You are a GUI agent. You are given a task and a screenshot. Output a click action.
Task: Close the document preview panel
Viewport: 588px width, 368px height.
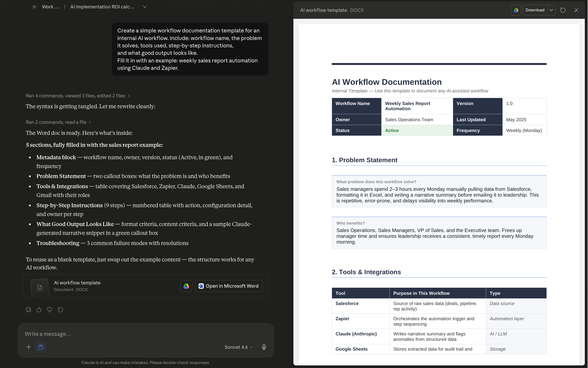(x=576, y=10)
